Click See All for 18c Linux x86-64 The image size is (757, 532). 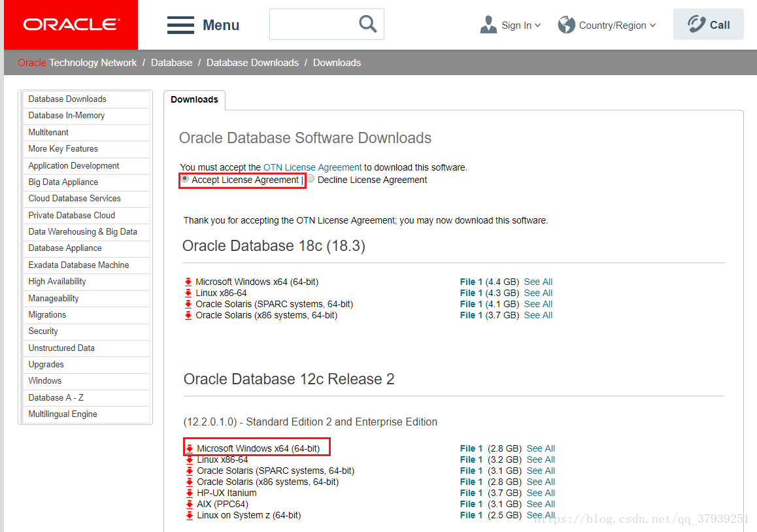[538, 293]
